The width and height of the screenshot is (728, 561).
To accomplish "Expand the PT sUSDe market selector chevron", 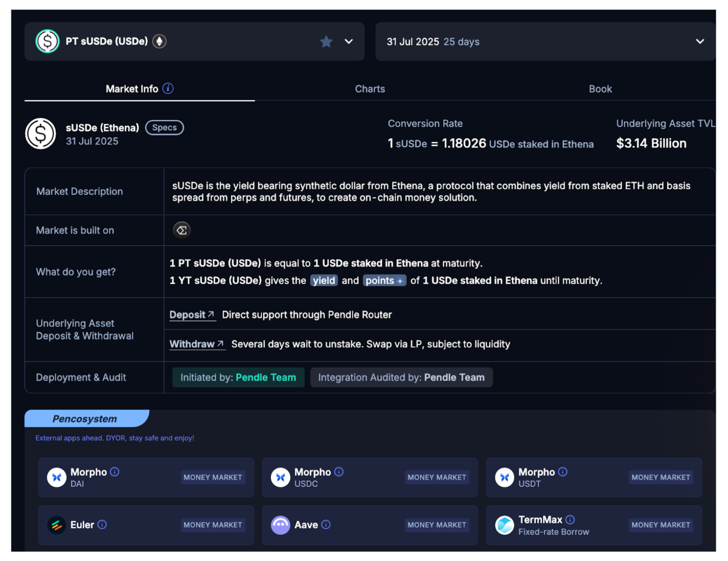I will tap(348, 42).
